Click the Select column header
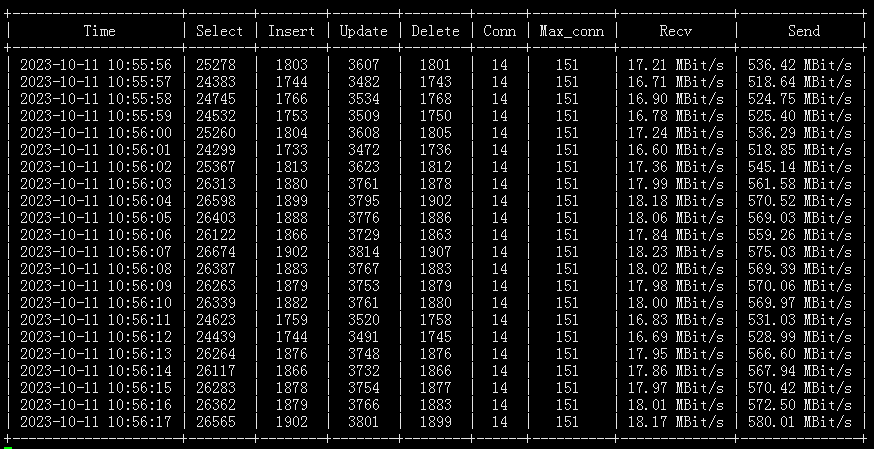This screenshot has width=874, height=449. [220, 31]
